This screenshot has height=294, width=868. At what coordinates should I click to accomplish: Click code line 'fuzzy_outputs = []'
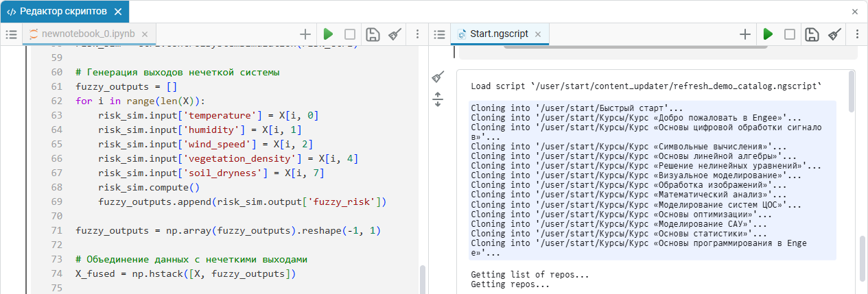127,86
